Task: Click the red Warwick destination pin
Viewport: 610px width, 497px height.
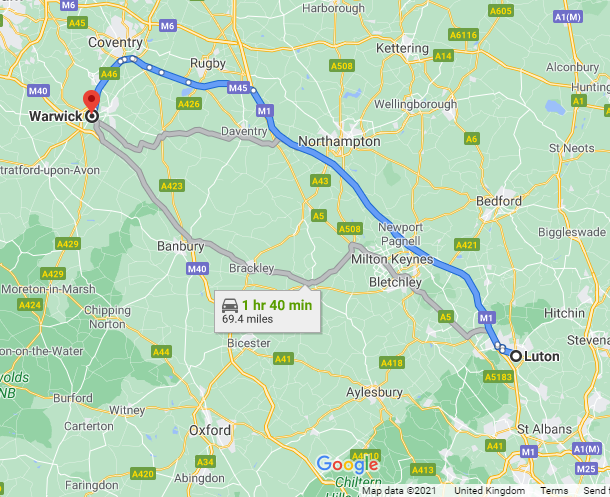Action: 91,101
